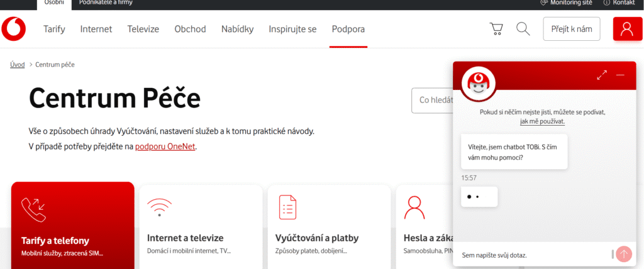Click the Monitoring sítě icon
The width and height of the screenshot is (644, 269).
click(544, 3)
